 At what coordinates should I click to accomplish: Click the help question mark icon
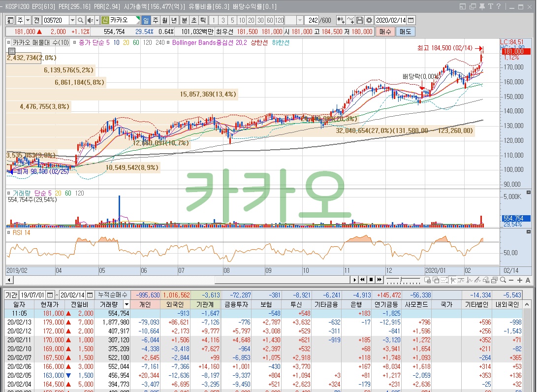499,6
